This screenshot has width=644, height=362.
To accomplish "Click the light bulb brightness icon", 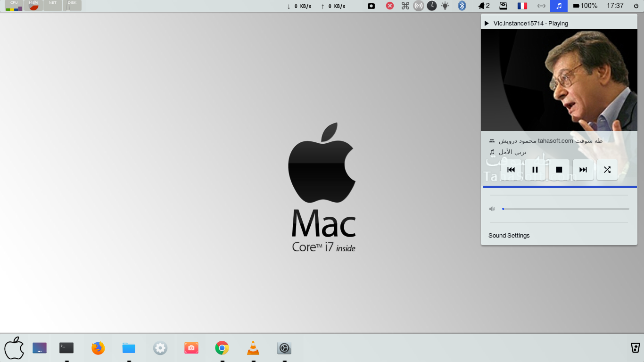I will coord(445,6).
